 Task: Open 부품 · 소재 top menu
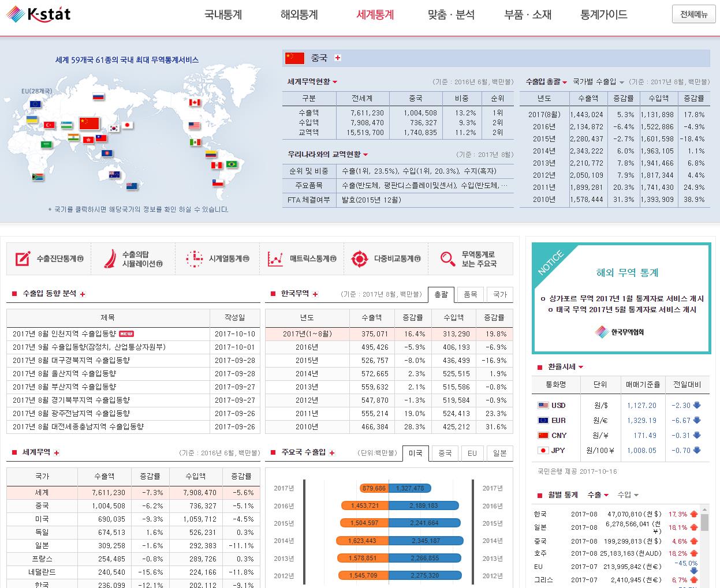528,14
